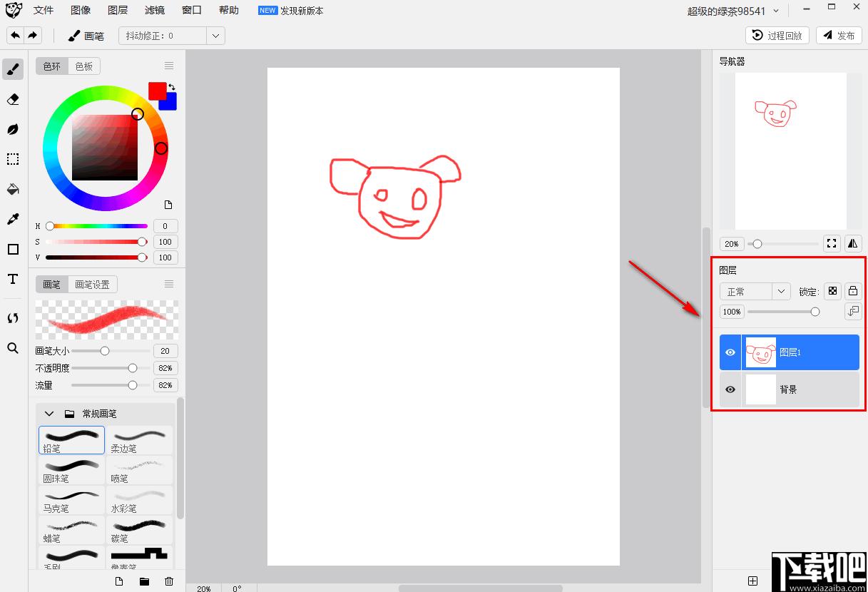Select the 铅笔 brush preset

[71, 440]
